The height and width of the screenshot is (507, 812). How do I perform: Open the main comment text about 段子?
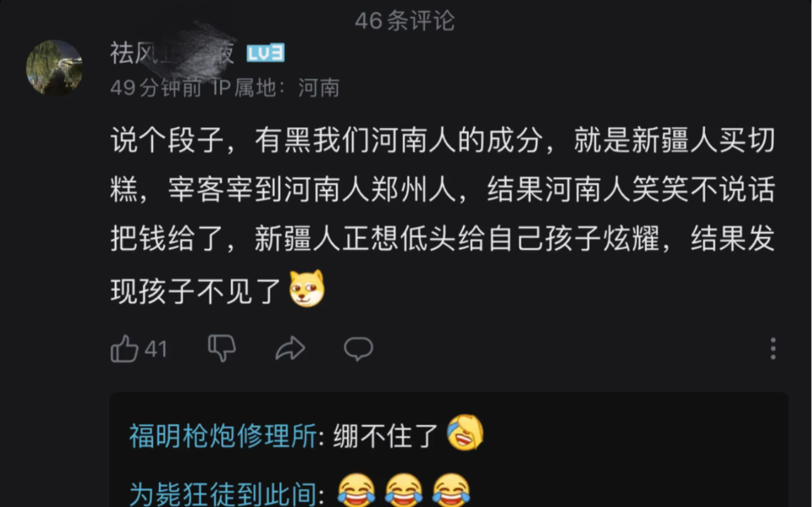443,215
